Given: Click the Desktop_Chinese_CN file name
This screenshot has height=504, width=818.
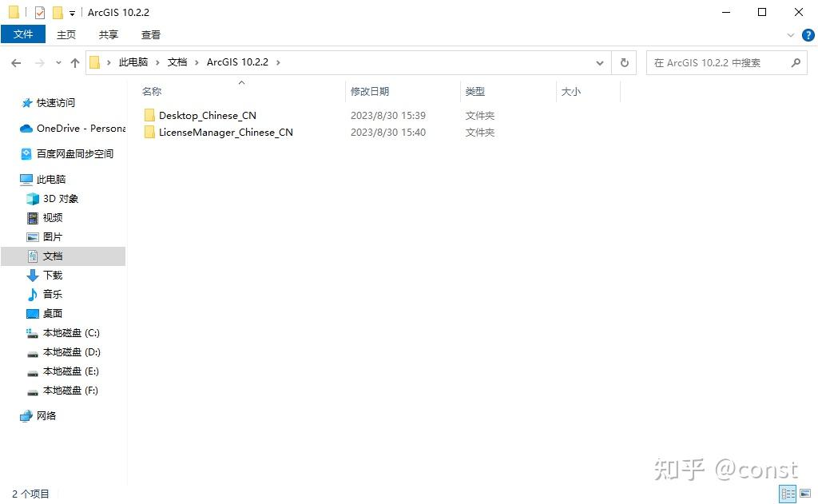Looking at the screenshot, I should click(208, 115).
